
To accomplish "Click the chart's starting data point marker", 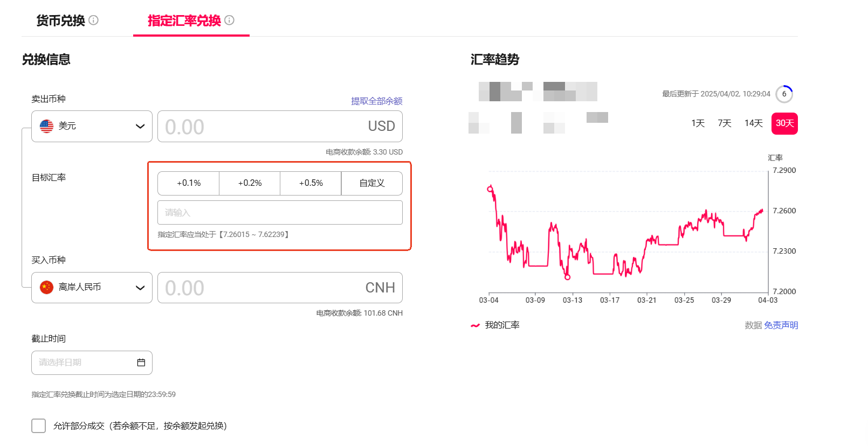I will (490, 189).
